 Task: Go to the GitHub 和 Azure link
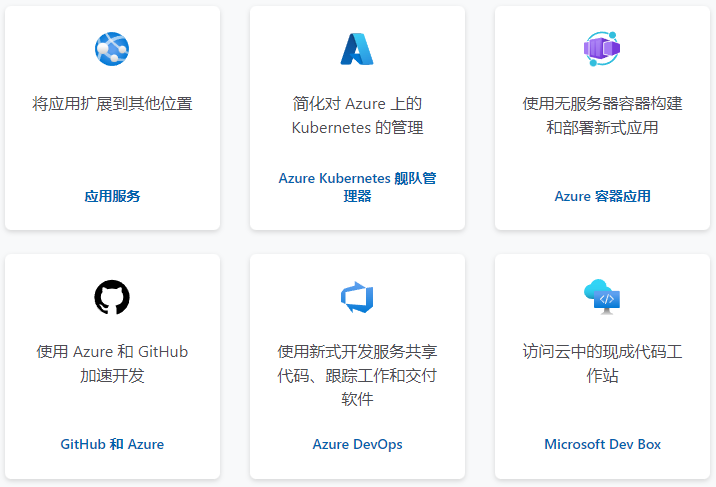(x=112, y=444)
